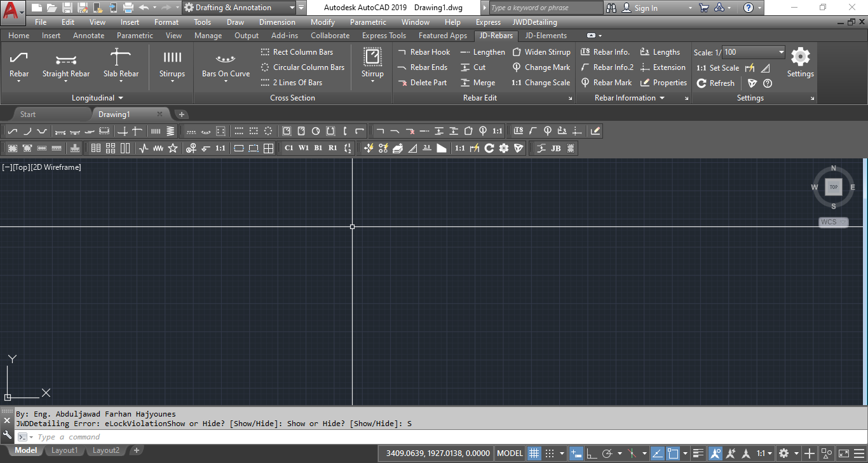
Task: Open the Scale 1/100 dropdown
Action: coord(781,52)
